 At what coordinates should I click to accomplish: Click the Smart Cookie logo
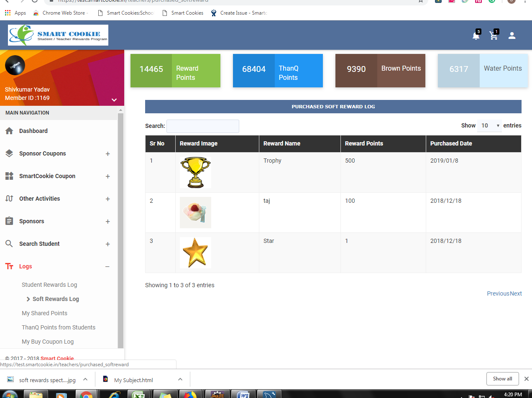(x=58, y=35)
